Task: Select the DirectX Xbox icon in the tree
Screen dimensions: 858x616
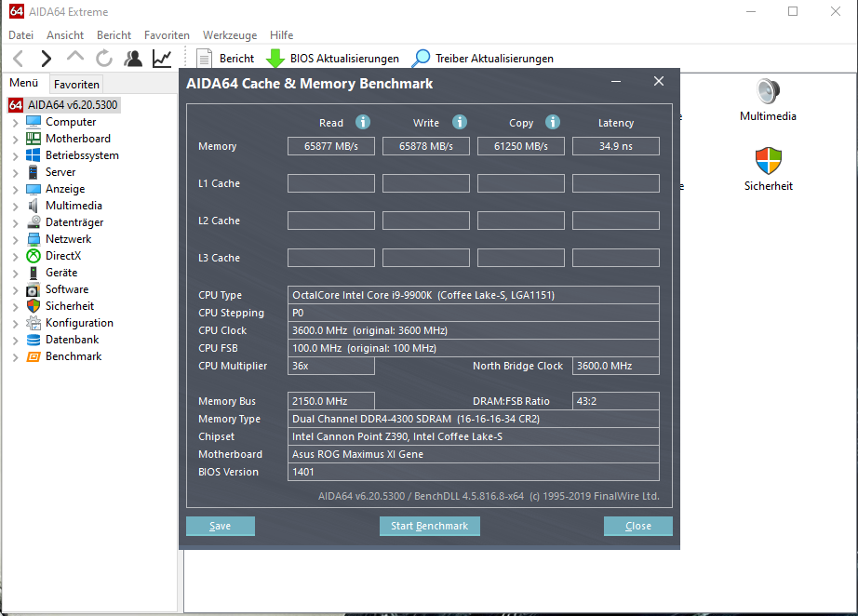Action: point(34,256)
